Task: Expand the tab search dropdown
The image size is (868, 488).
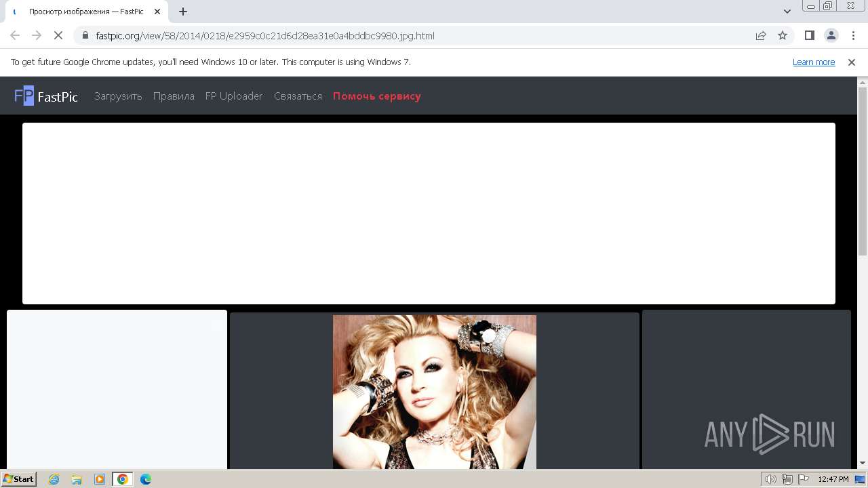Action: click(x=787, y=12)
